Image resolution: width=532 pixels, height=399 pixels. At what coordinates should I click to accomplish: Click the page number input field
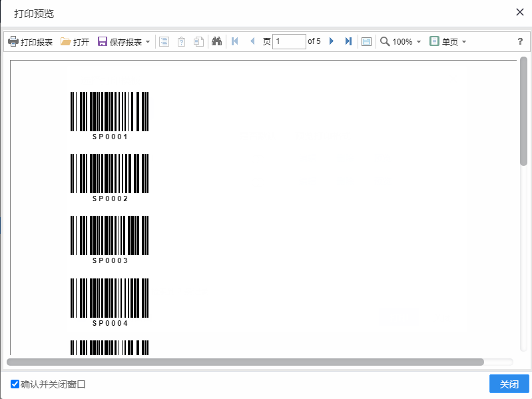[x=289, y=41]
